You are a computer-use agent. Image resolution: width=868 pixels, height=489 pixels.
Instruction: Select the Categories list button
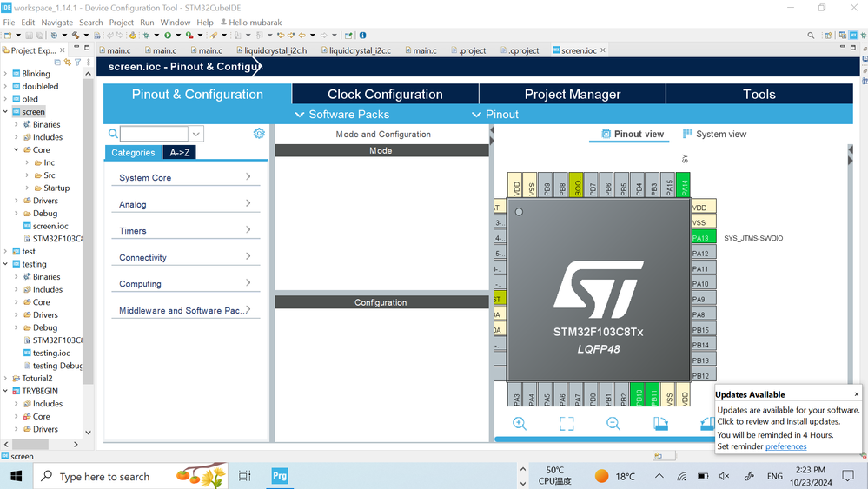point(133,153)
